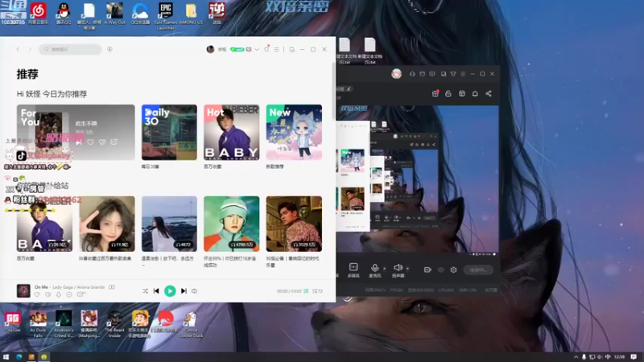The image size is (644, 362).
Task: Open the Epic Games Launcher shortcut
Action: (x=166, y=15)
